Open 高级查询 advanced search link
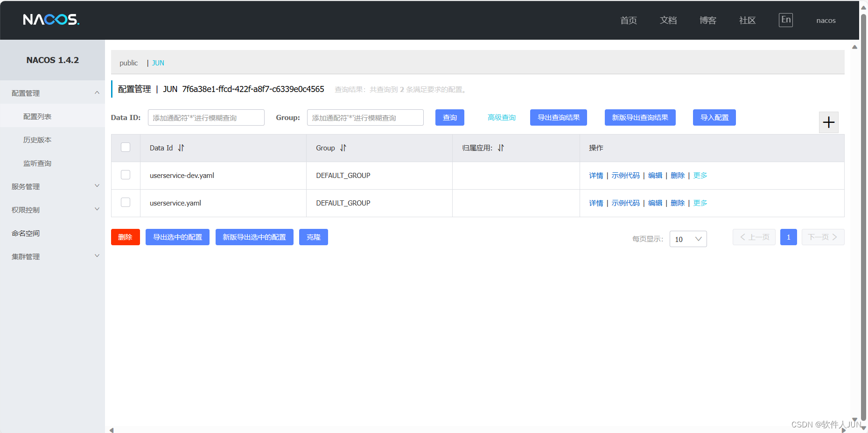 coord(502,117)
